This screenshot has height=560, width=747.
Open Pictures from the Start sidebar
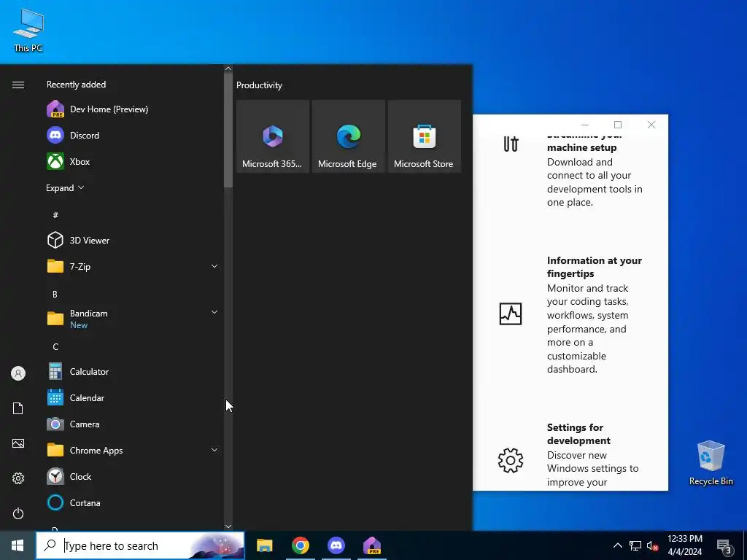click(18, 443)
